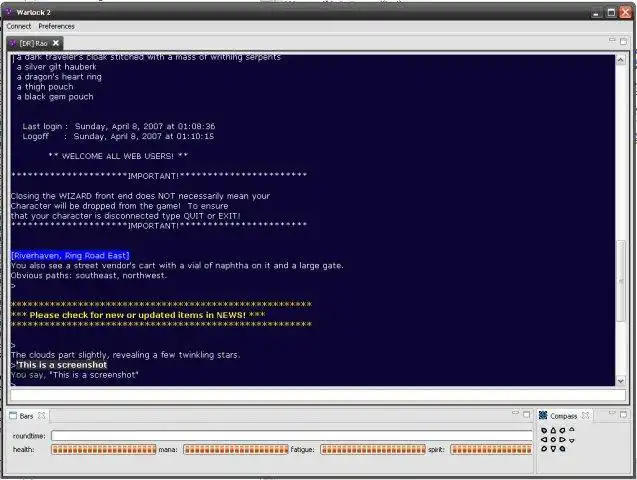Minimize the game text view panel
The image size is (637, 480).
612,40
